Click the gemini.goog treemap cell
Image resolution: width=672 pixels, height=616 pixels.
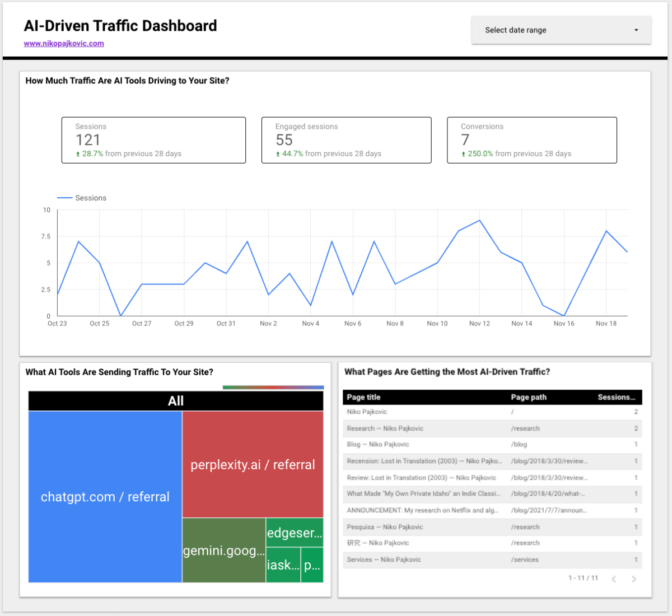click(x=223, y=550)
